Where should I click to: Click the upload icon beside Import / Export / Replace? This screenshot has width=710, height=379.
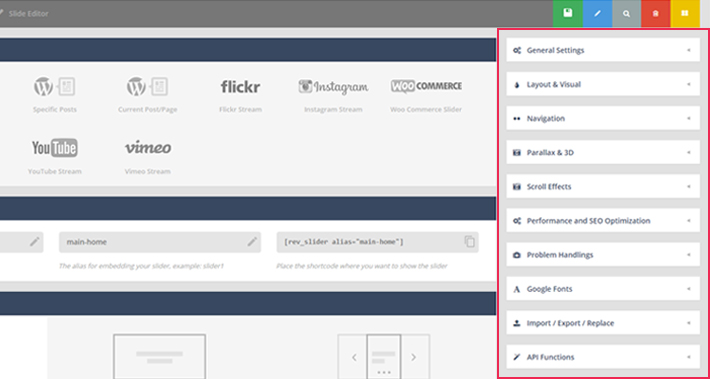(517, 323)
